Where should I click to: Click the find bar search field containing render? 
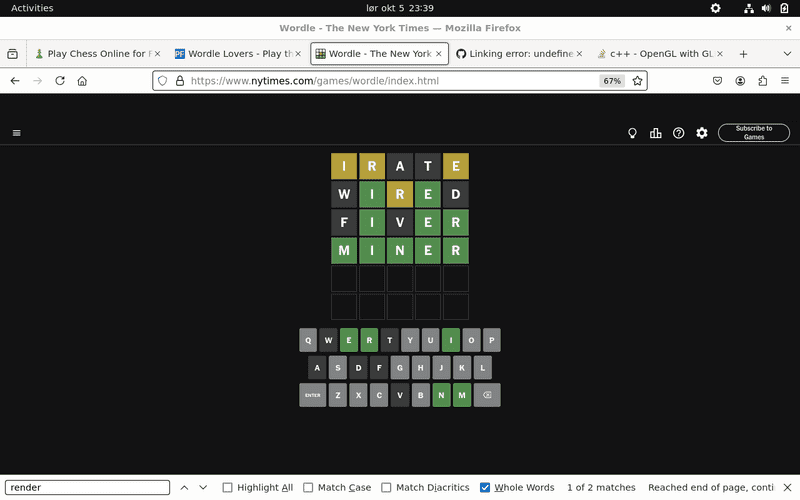tap(87, 487)
